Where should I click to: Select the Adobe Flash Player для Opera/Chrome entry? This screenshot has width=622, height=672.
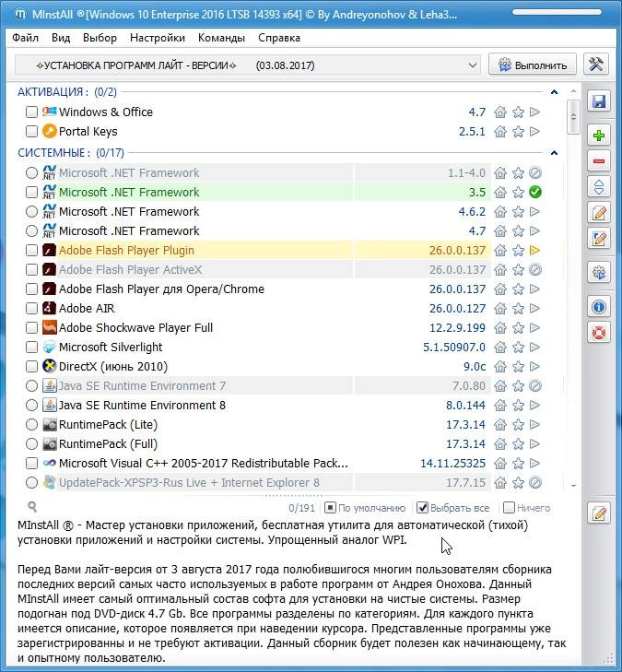coord(161,289)
